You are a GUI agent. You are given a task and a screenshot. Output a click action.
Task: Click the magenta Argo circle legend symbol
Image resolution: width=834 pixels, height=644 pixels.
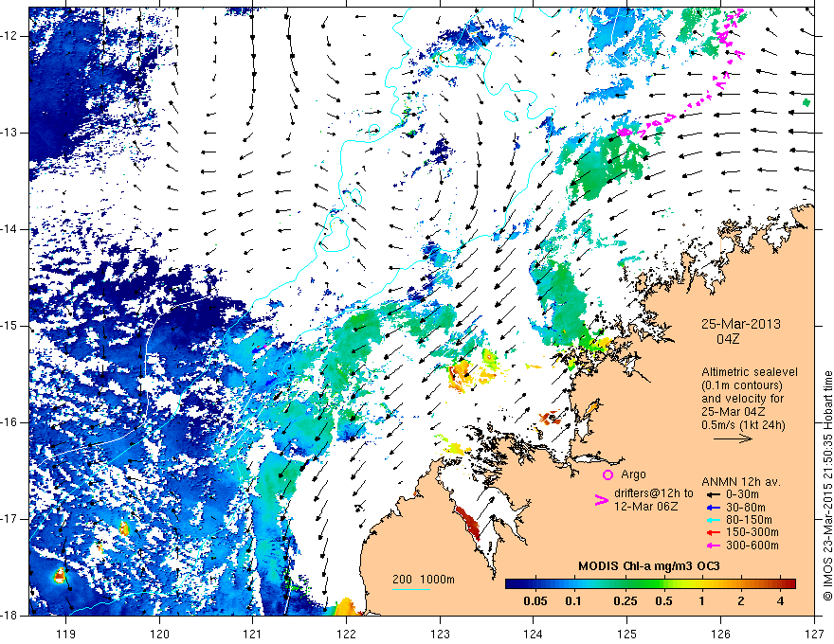pos(607,474)
